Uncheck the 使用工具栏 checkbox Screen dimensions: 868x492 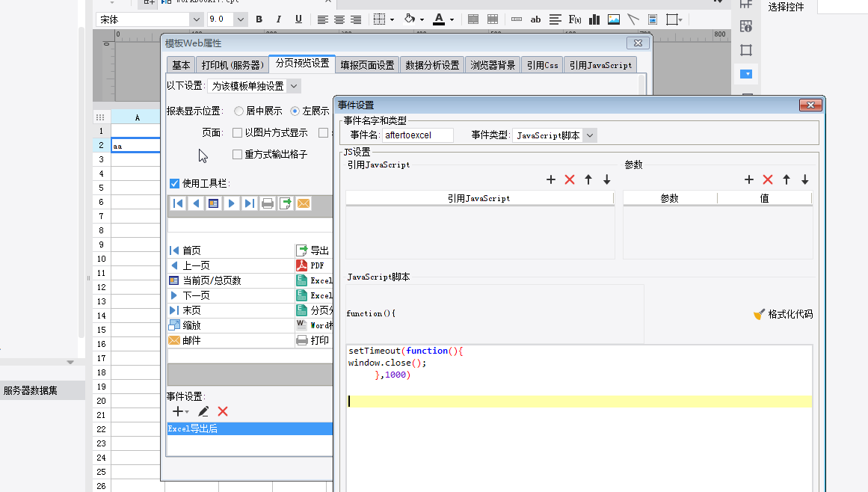(x=174, y=183)
